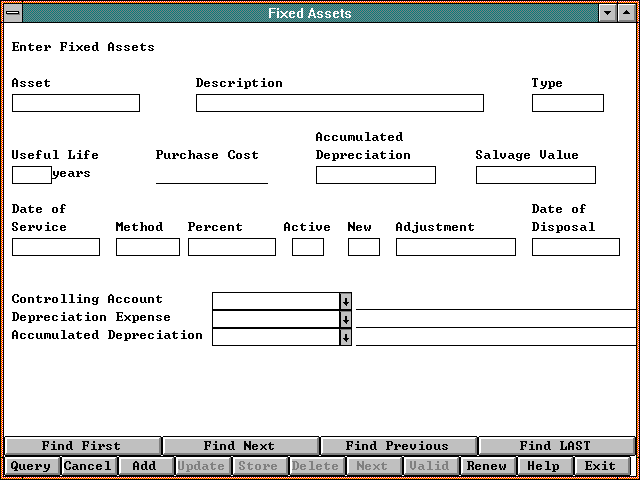
Task: Expand the Accumulated Depreciation account dropdown
Action: [346, 337]
